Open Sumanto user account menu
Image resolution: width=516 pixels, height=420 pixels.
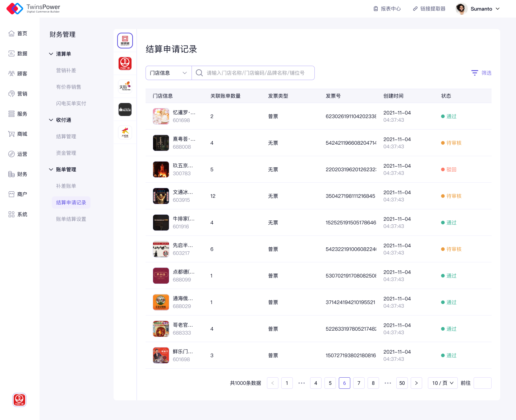478,9
